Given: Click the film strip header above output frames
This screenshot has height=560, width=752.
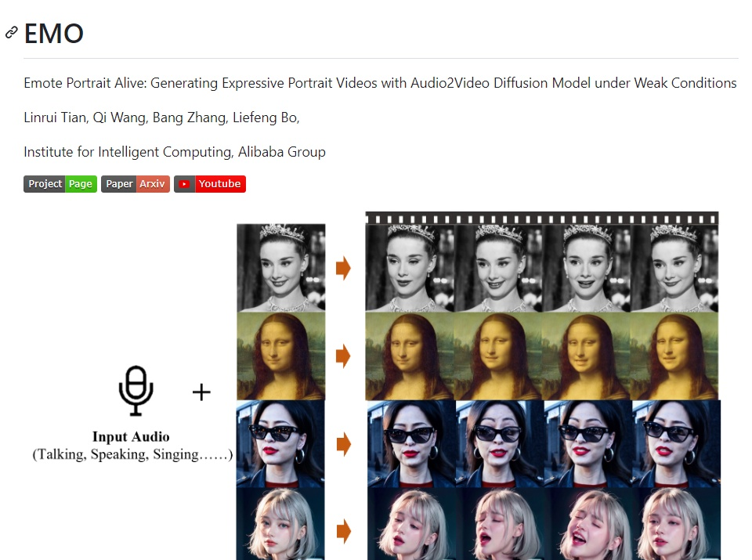Looking at the screenshot, I should tap(542, 219).
